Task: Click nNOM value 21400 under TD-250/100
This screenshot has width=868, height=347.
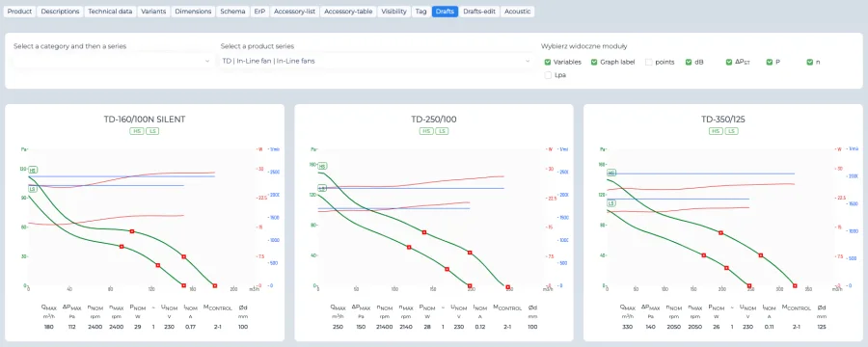Action: (x=384, y=327)
